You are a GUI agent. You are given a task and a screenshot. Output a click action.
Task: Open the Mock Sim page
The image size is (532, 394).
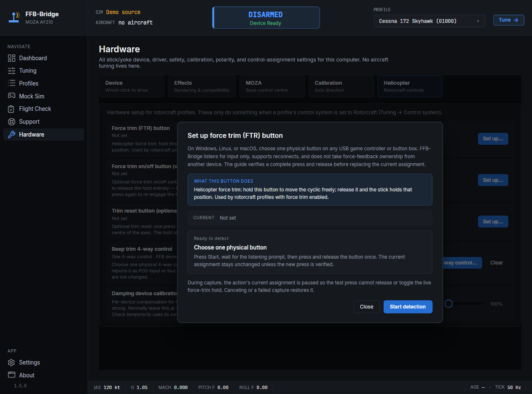point(44,96)
